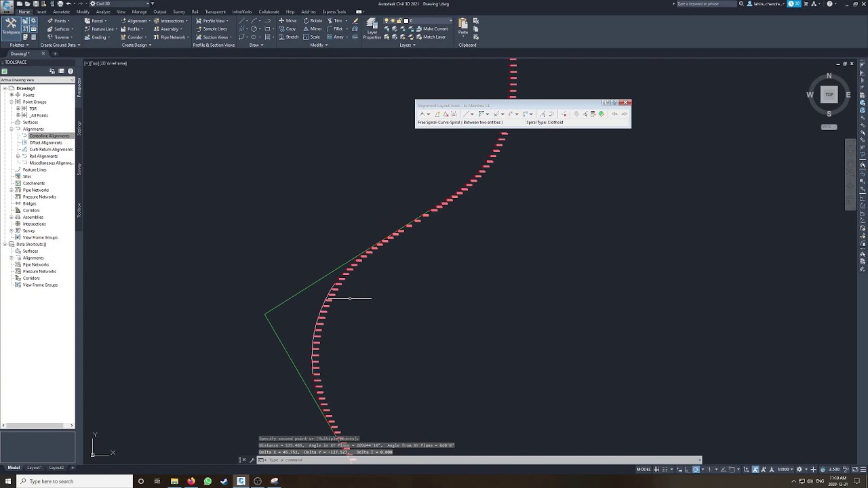The height and width of the screenshot is (488, 868).
Task: Toggle object snap in status bar
Action: tap(732, 469)
